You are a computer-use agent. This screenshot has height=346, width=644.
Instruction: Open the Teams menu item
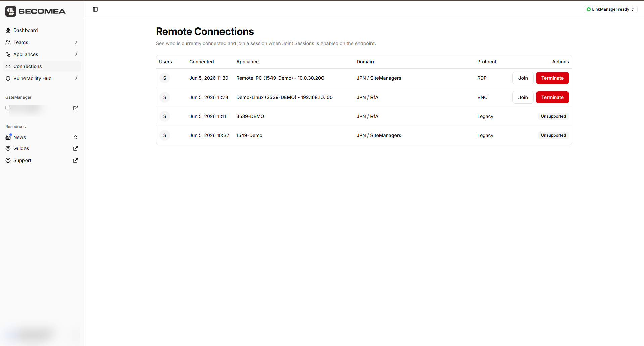[x=42, y=42]
